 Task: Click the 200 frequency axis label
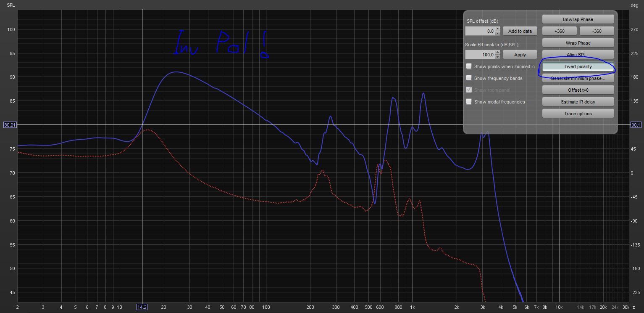[310, 307]
